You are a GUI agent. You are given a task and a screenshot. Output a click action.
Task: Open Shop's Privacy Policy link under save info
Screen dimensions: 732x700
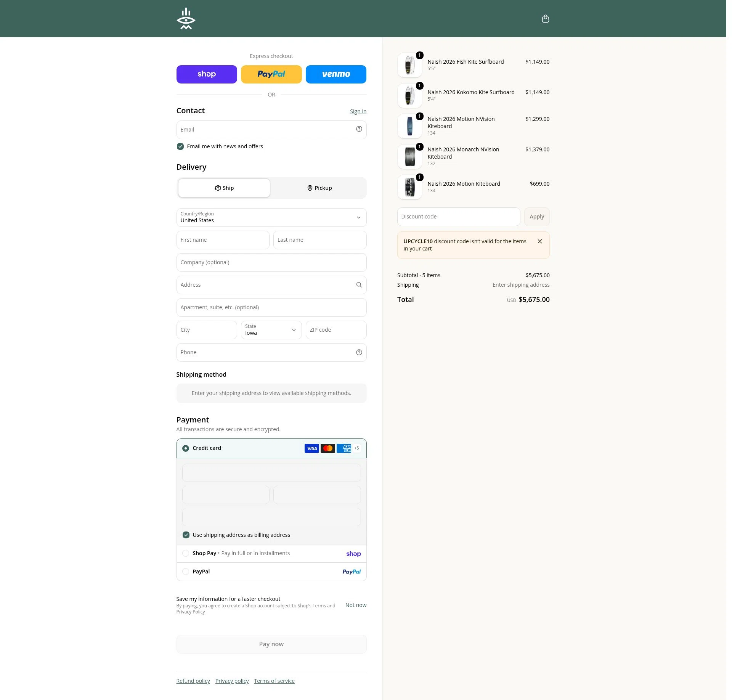(x=191, y=612)
